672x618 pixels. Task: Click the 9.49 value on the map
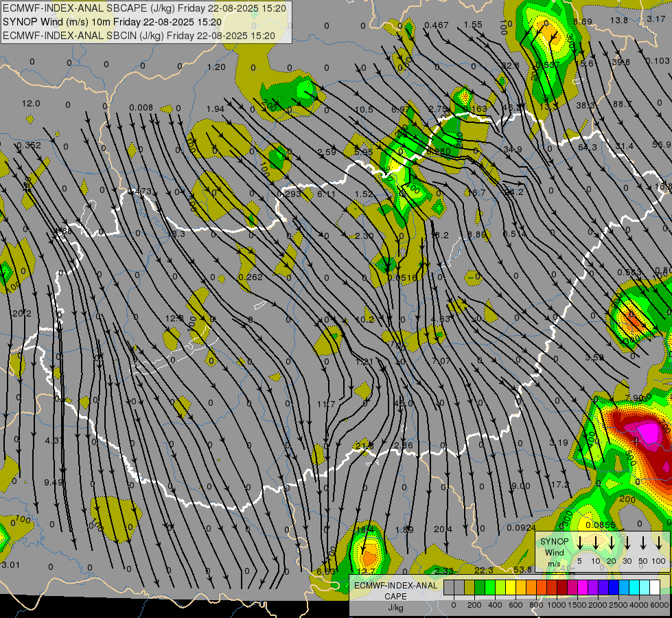pos(54,483)
